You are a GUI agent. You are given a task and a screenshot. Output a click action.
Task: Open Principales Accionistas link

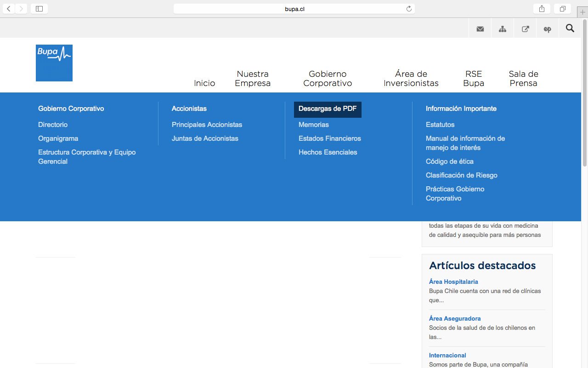[207, 125]
